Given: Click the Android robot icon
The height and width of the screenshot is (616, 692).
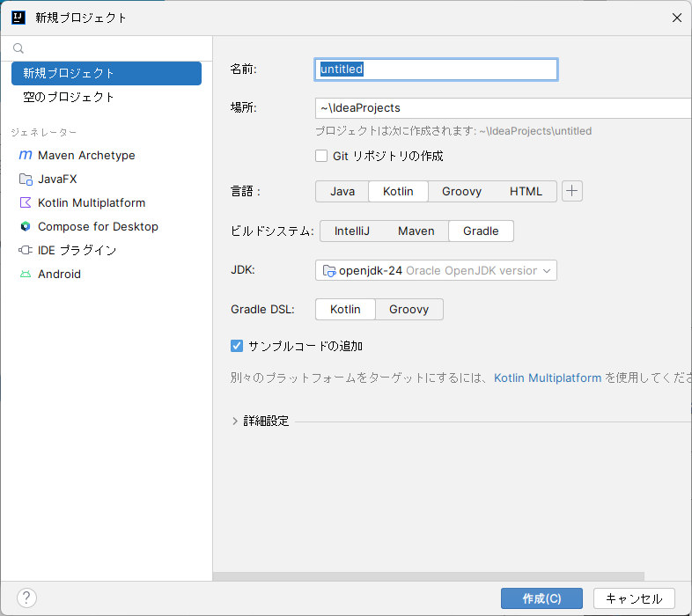Looking at the screenshot, I should (26, 274).
